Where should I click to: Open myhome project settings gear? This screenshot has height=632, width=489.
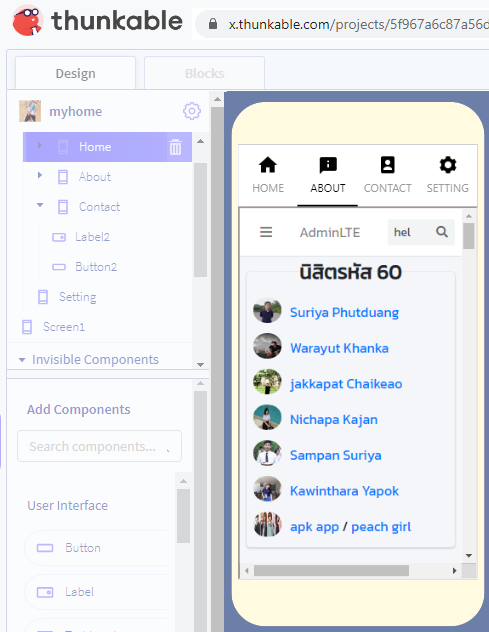point(192,111)
